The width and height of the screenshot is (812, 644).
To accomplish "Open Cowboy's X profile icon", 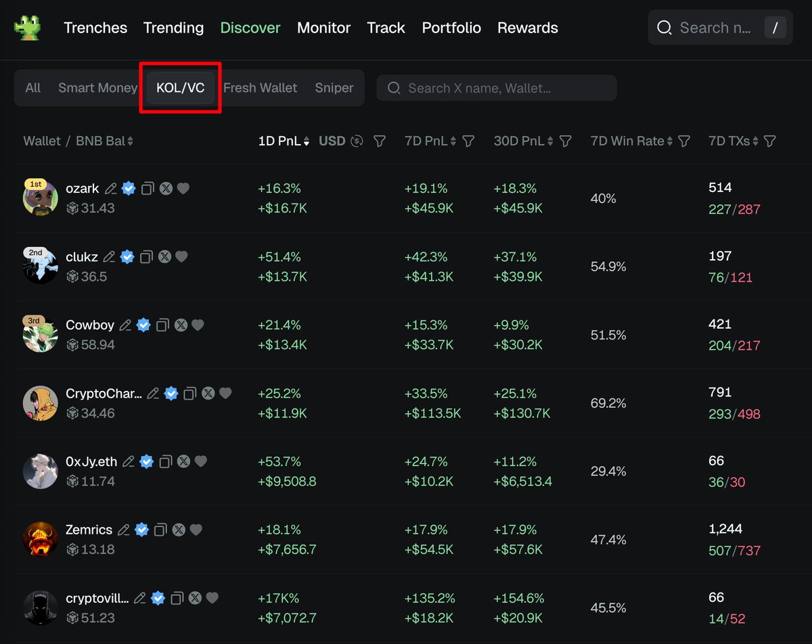I will pos(181,325).
